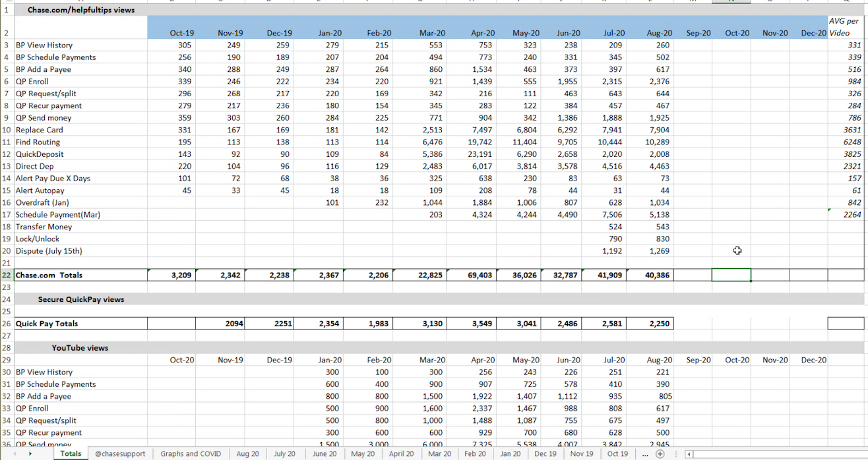Open the May 20 sheet tab
Viewport: 868px width, 460px height.
[363, 453]
